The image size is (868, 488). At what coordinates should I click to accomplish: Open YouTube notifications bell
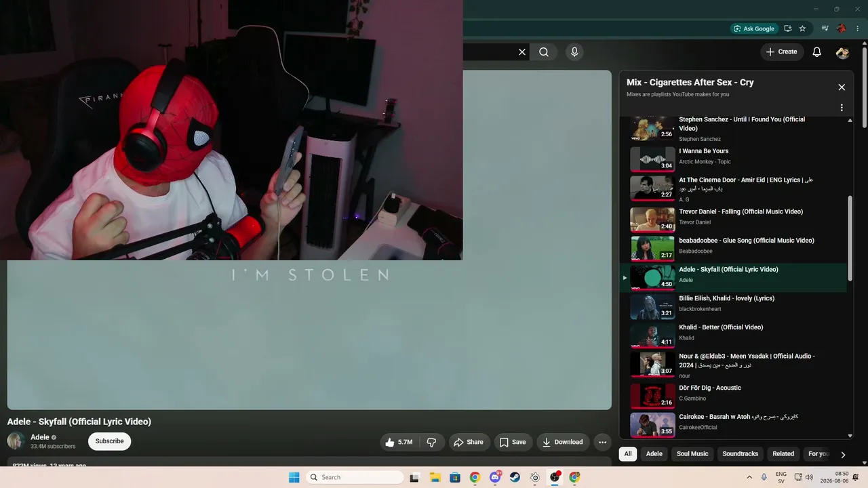pyautogui.click(x=817, y=52)
